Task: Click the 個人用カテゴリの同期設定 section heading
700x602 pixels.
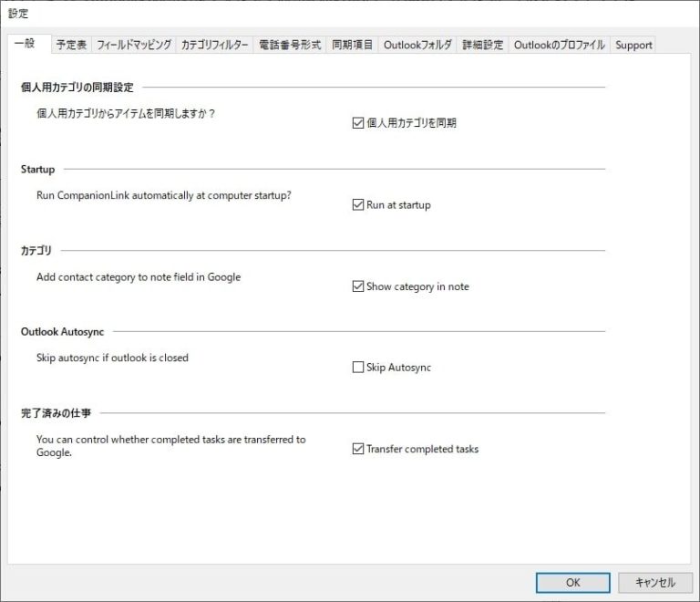Action: tap(77, 88)
